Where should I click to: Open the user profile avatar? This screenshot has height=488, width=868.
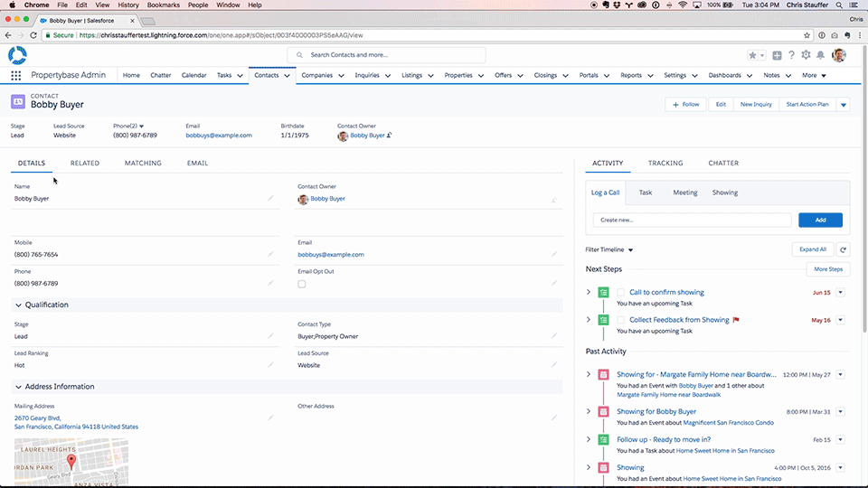839,55
